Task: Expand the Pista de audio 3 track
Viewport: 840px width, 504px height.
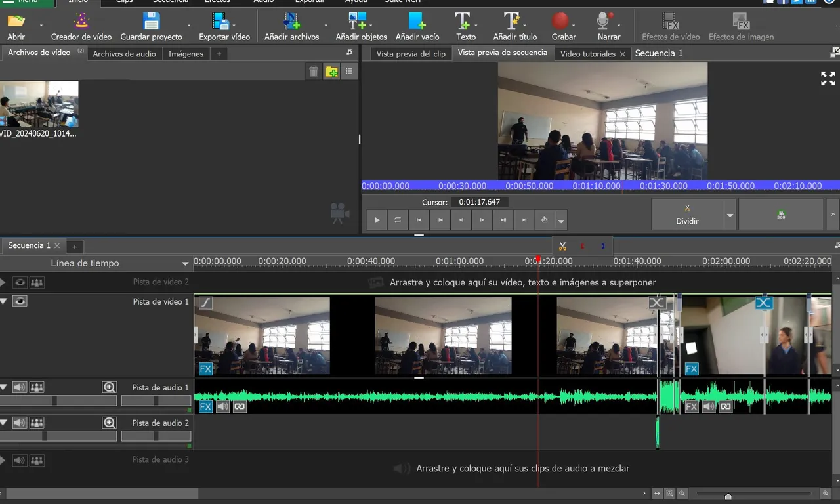Action: pos(4,461)
